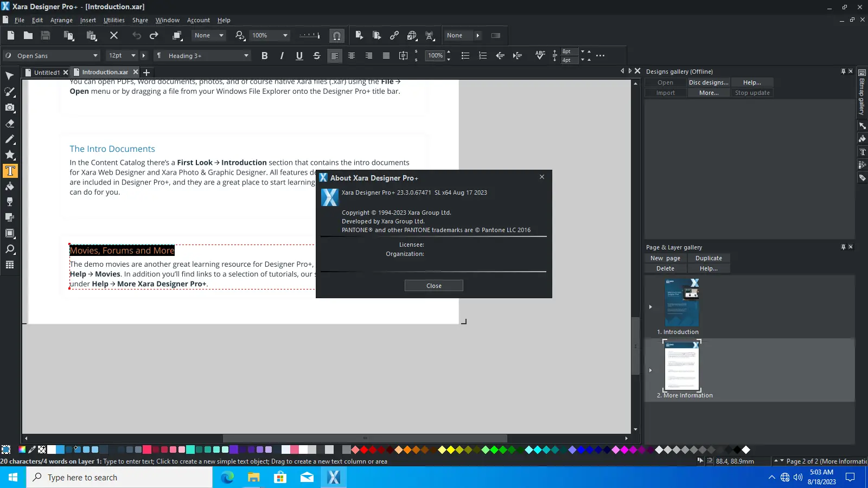This screenshot has width=868, height=488.
Task: Select the Shadow tool
Action: tap(10, 217)
